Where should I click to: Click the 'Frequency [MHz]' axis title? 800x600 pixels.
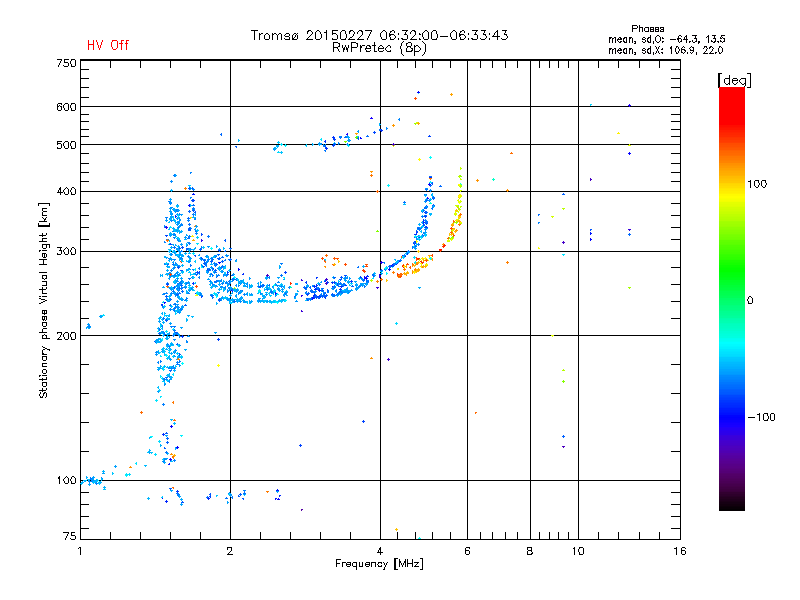point(379,564)
